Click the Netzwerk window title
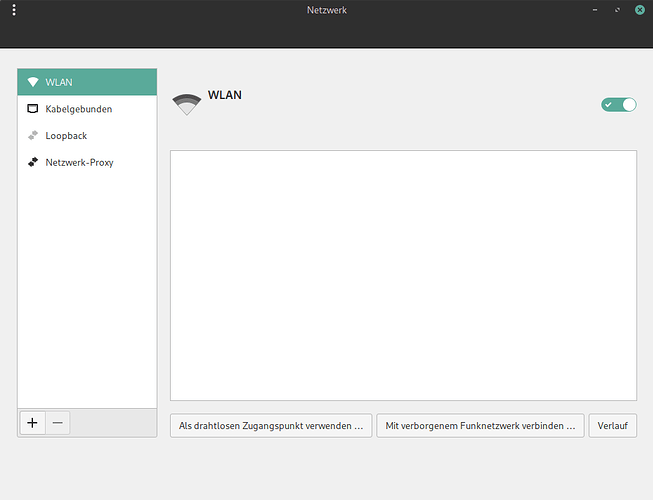 click(327, 10)
